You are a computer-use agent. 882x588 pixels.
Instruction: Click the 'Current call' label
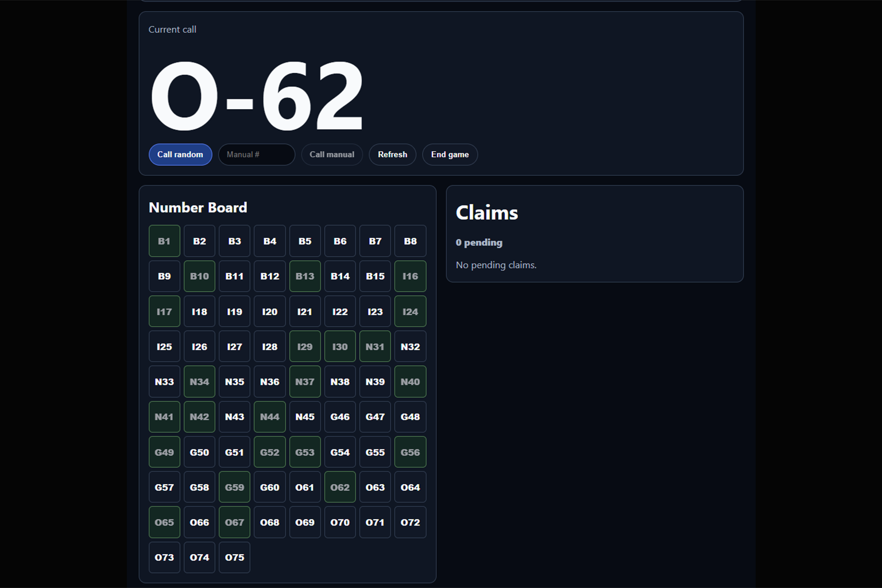[172, 29]
